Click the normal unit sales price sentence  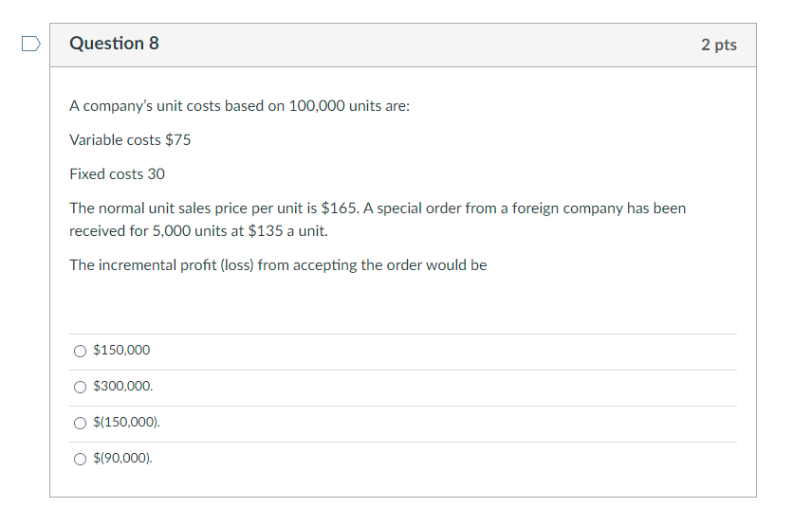(x=377, y=208)
